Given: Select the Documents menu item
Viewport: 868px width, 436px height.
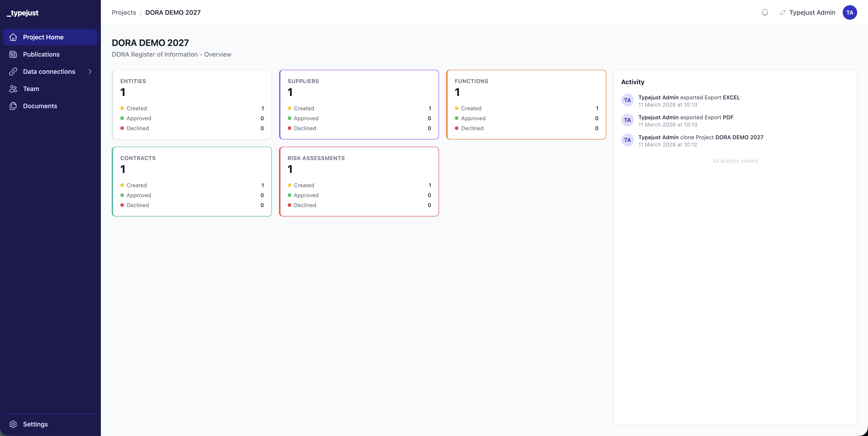Looking at the screenshot, I should [40, 106].
